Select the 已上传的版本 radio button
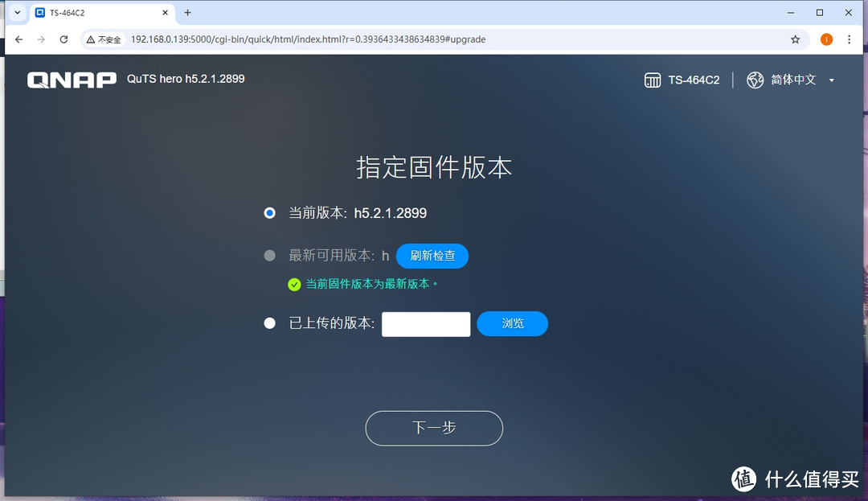The height and width of the screenshot is (501, 868). coord(269,323)
